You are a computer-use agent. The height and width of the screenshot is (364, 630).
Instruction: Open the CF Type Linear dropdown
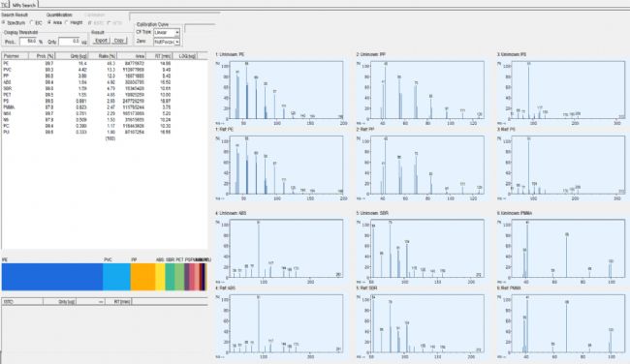167,33
